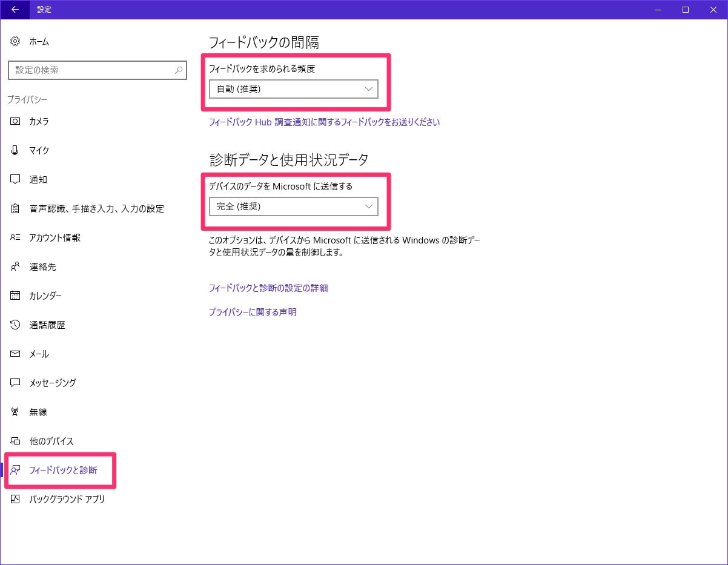Viewport: 728px width, 565px height.
Task: Click the calendar icon beside カレンダー
Action: tap(16, 296)
